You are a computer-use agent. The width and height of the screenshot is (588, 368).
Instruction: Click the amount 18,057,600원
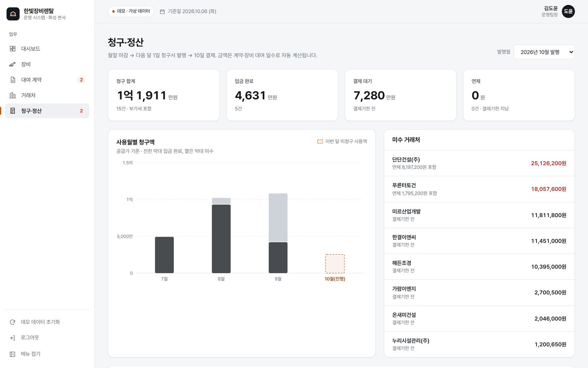pos(548,189)
